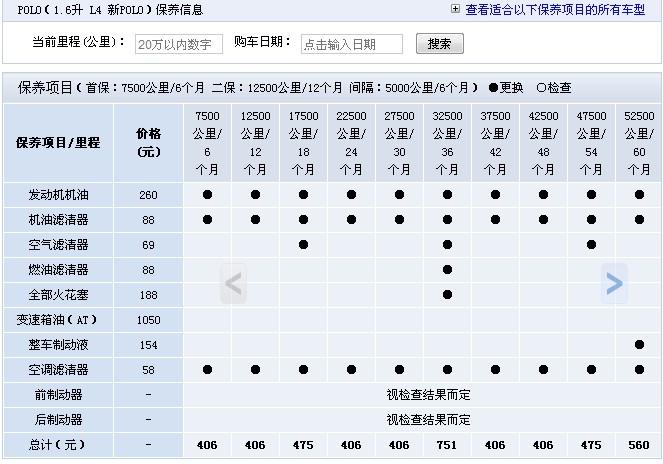Viewport: 663px width, 464px height.
Task: Click the 燃油滤清器 replace dot at 32500公里
Action: [x=447, y=269]
